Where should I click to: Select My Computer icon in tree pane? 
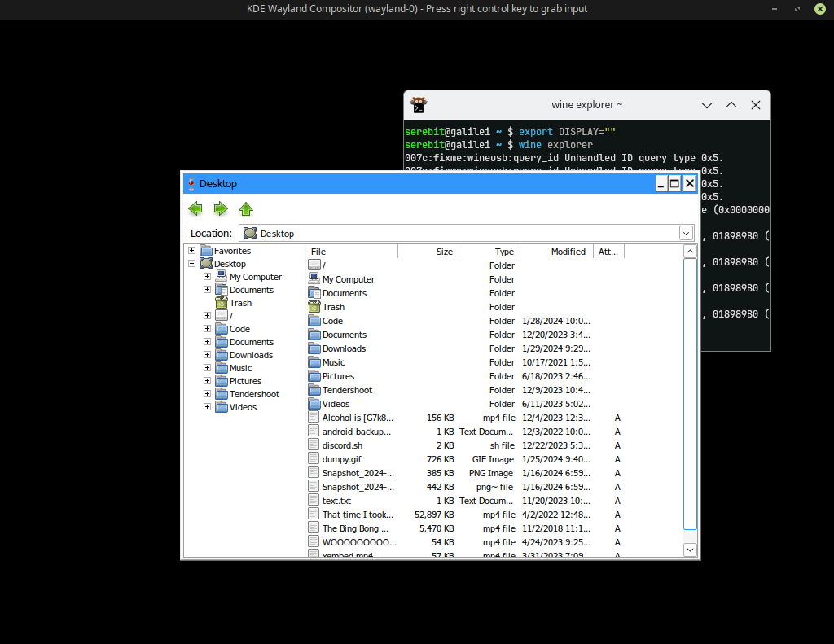pyautogui.click(x=222, y=277)
